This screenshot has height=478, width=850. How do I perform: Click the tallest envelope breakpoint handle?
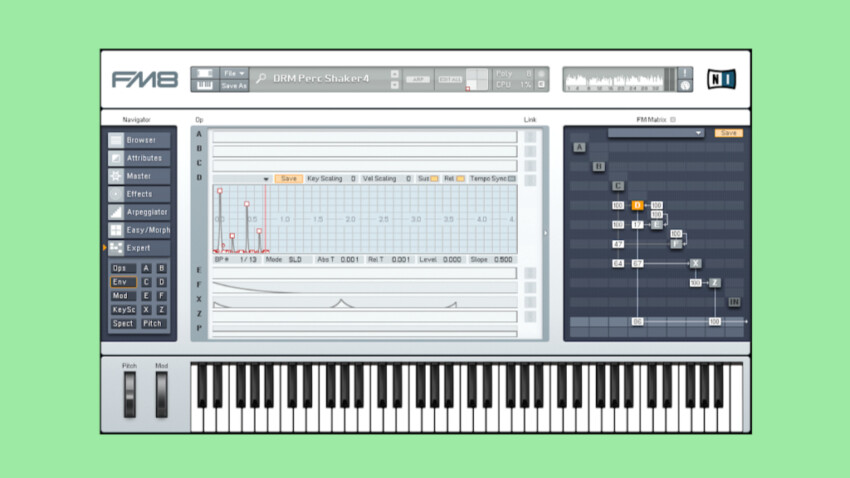(x=220, y=191)
